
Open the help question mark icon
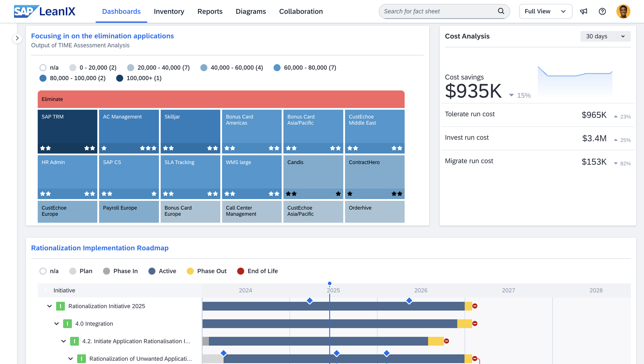click(602, 11)
